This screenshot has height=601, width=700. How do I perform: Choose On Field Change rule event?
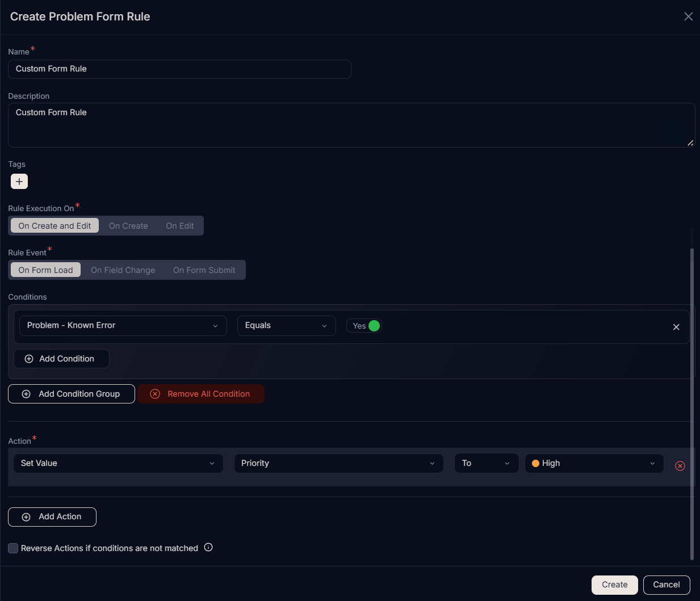pos(123,270)
